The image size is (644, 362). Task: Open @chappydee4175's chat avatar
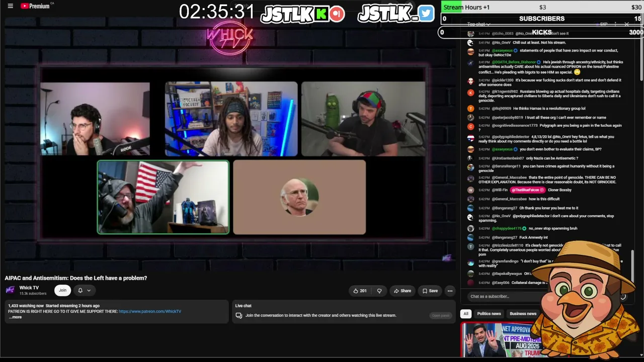coord(470,228)
